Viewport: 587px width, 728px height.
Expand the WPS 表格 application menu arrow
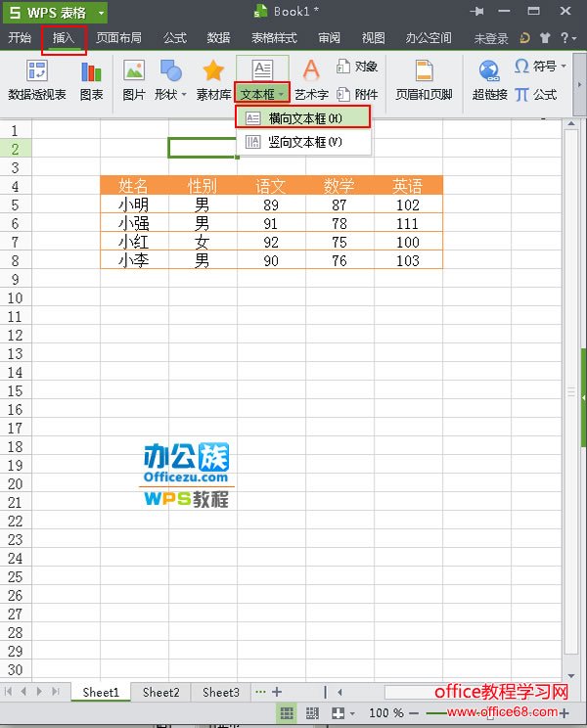(101, 13)
